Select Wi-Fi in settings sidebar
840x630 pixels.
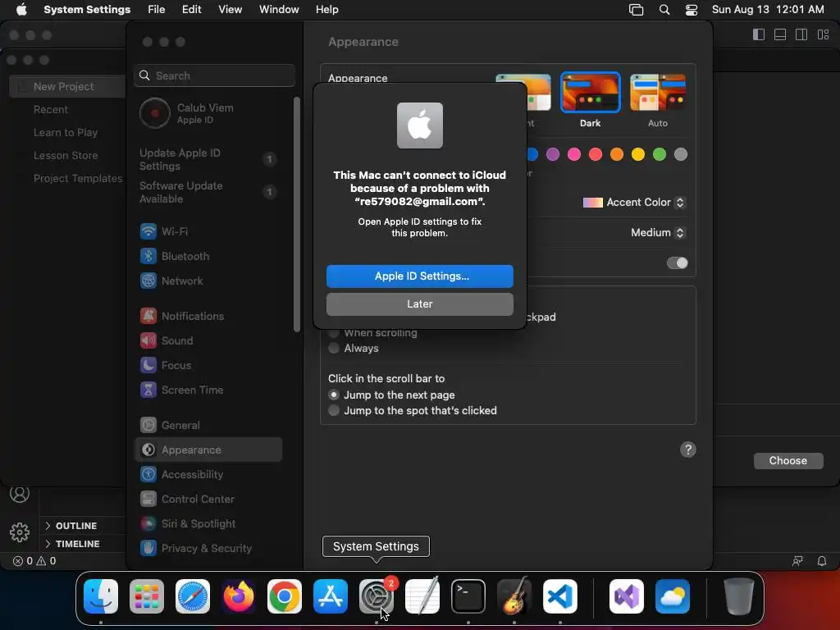209,231
